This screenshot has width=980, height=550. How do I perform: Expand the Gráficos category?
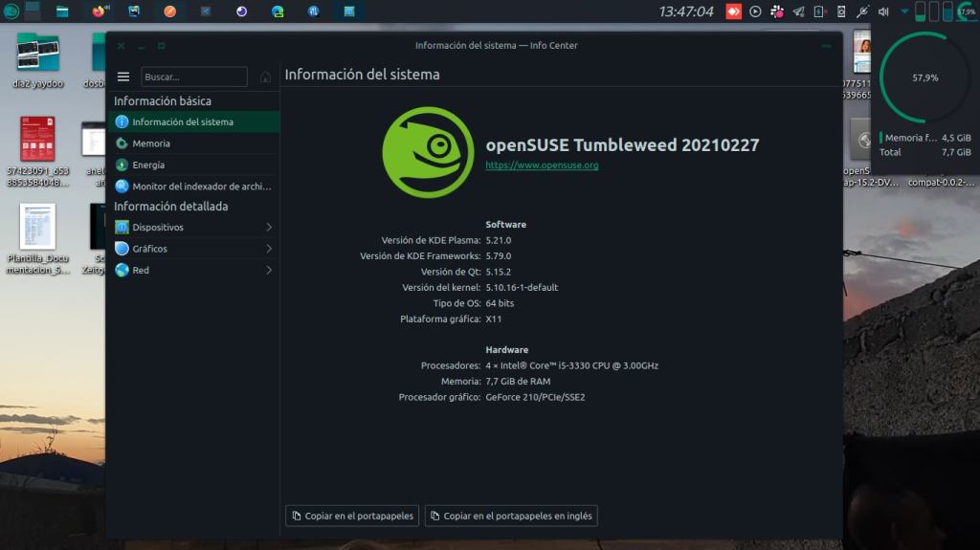[x=191, y=249]
